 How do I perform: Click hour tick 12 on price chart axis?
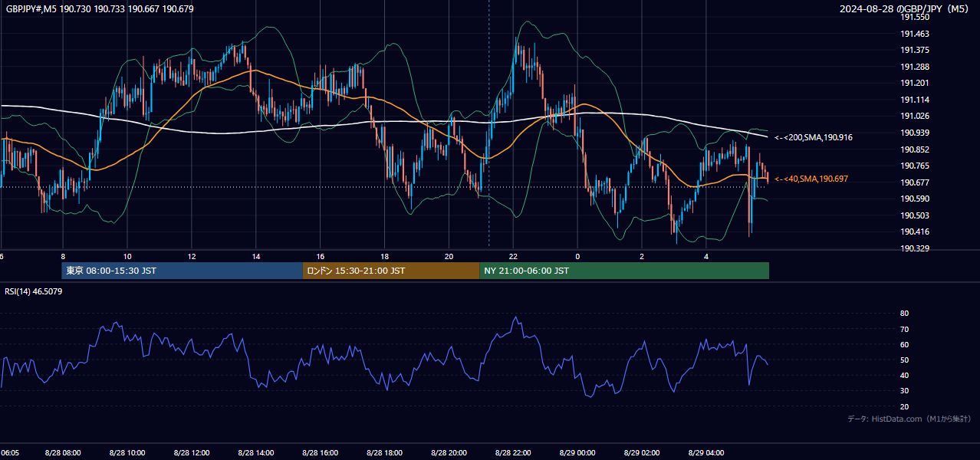pyautogui.click(x=192, y=256)
